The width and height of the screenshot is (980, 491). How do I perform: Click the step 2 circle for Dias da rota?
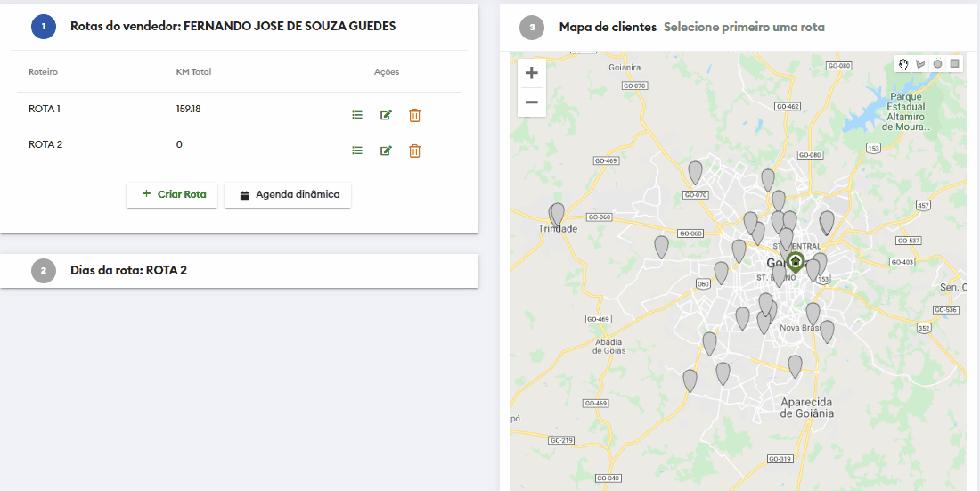44,271
